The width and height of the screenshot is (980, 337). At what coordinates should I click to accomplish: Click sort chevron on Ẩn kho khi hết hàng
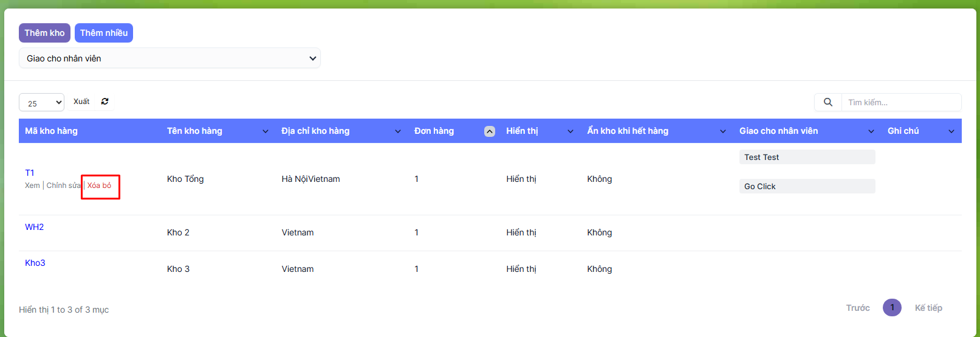tap(723, 131)
